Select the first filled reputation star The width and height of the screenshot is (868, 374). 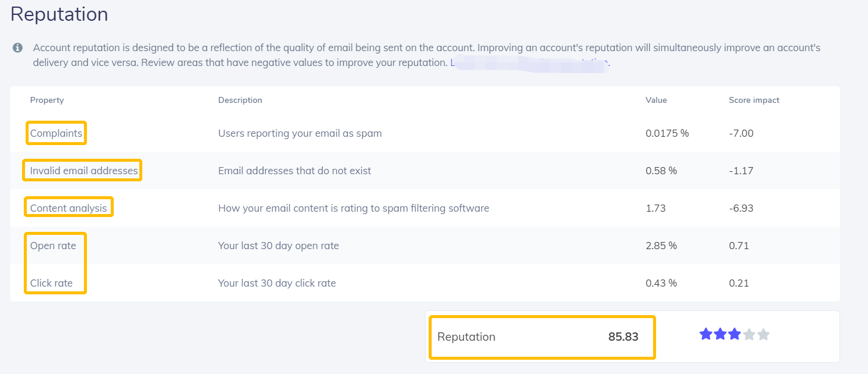tap(706, 334)
